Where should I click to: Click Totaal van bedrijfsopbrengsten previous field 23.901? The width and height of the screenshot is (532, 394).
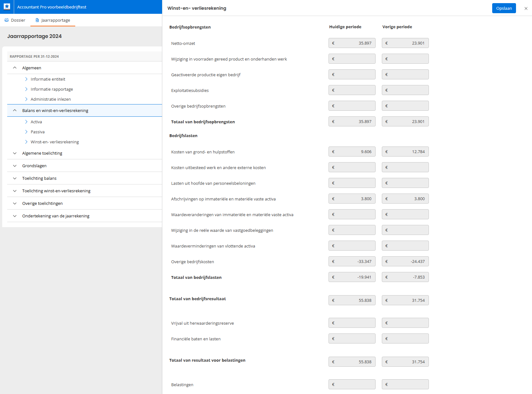[405, 121]
